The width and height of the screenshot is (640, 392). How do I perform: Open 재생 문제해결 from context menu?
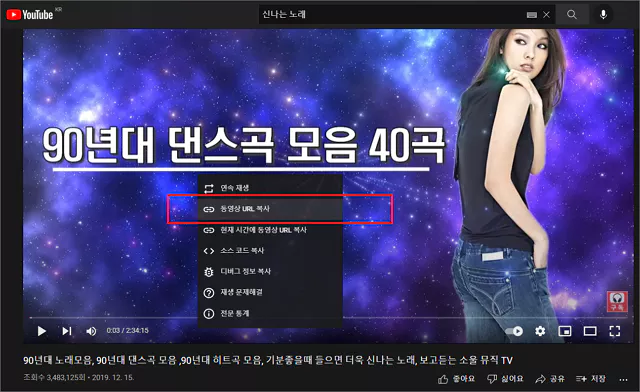[x=270, y=292]
